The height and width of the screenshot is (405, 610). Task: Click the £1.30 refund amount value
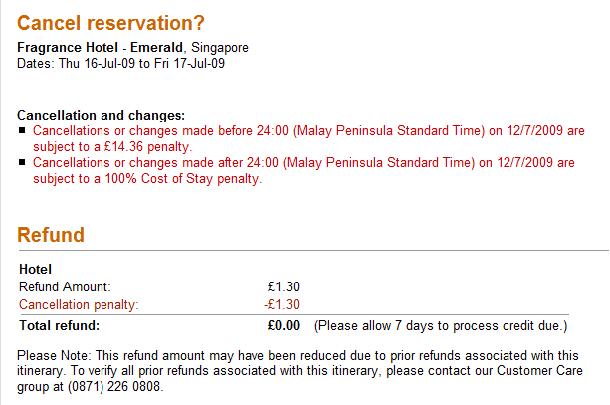click(x=284, y=287)
